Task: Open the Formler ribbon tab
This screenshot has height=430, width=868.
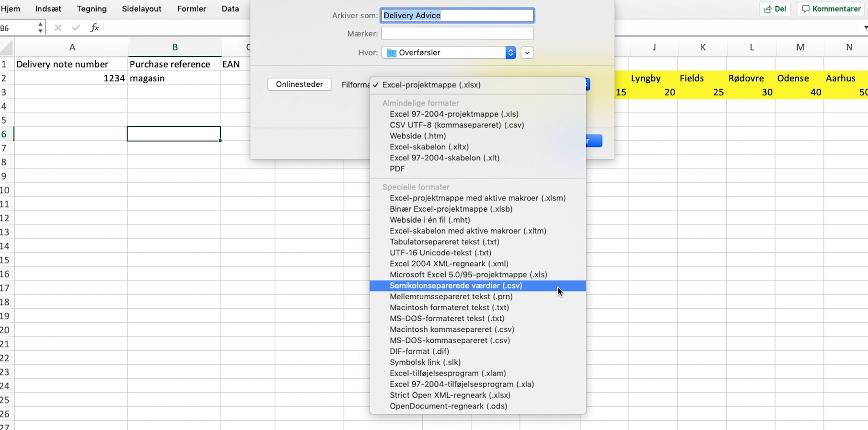Action: [x=191, y=9]
